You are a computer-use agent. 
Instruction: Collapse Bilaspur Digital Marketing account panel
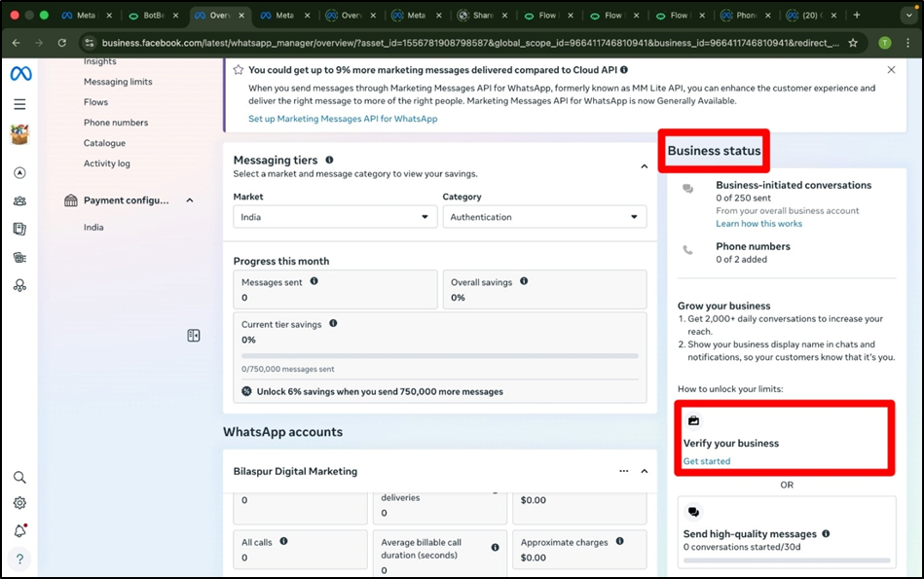(x=644, y=471)
